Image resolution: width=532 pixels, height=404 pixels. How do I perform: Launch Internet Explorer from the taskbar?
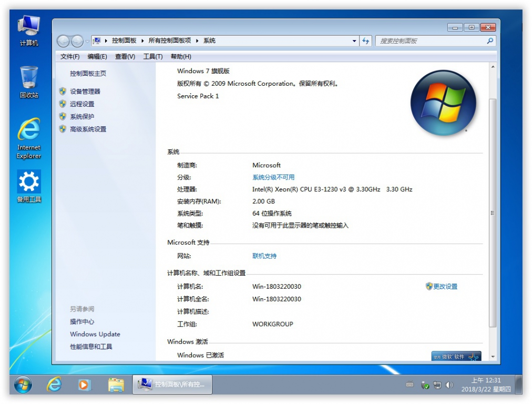coord(54,385)
